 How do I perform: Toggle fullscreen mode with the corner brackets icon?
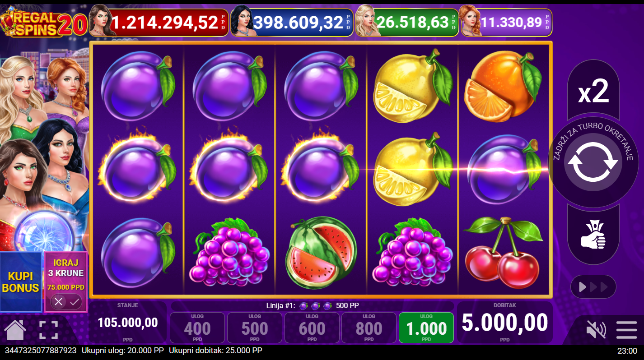(x=48, y=330)
